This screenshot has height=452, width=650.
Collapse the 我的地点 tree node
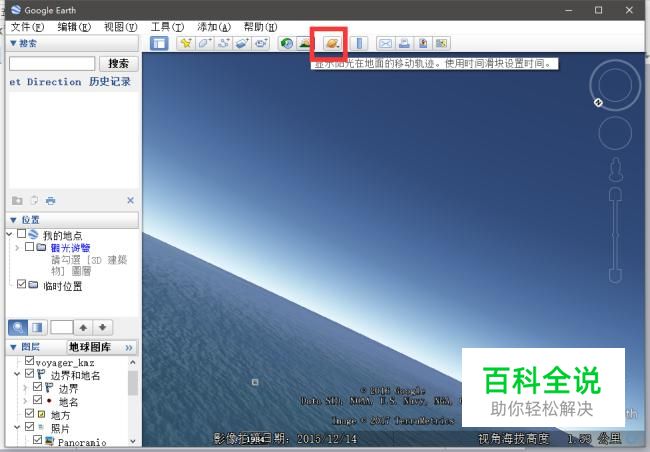[10, 234]
